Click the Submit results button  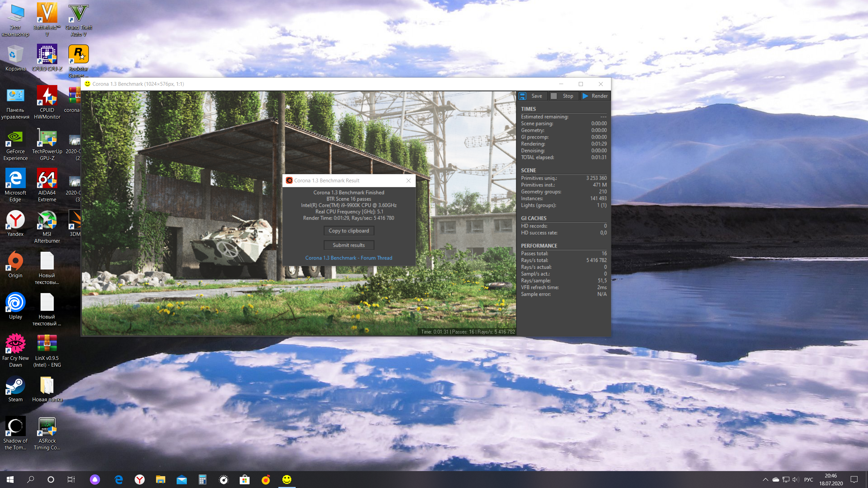pos(349,245)
